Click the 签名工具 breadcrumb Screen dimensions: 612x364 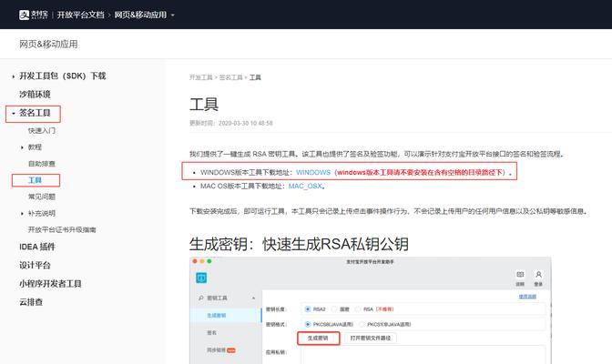[x=230, y=77]
